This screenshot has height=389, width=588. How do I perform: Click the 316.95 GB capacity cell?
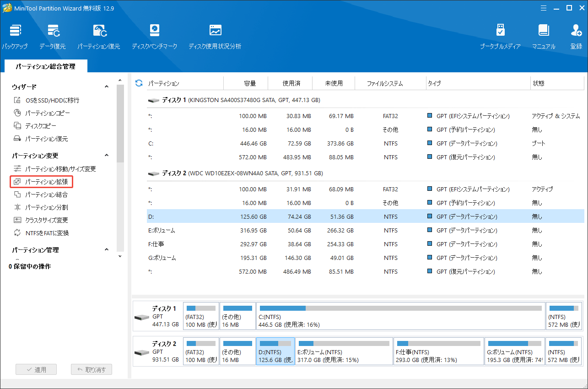click(x=253, y=230)
